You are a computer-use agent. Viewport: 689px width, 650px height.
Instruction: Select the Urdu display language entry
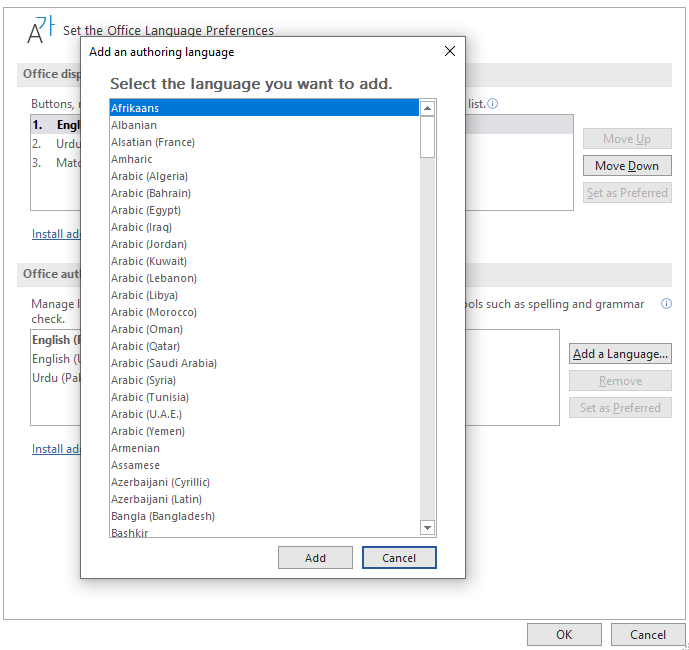coord(56,144)
